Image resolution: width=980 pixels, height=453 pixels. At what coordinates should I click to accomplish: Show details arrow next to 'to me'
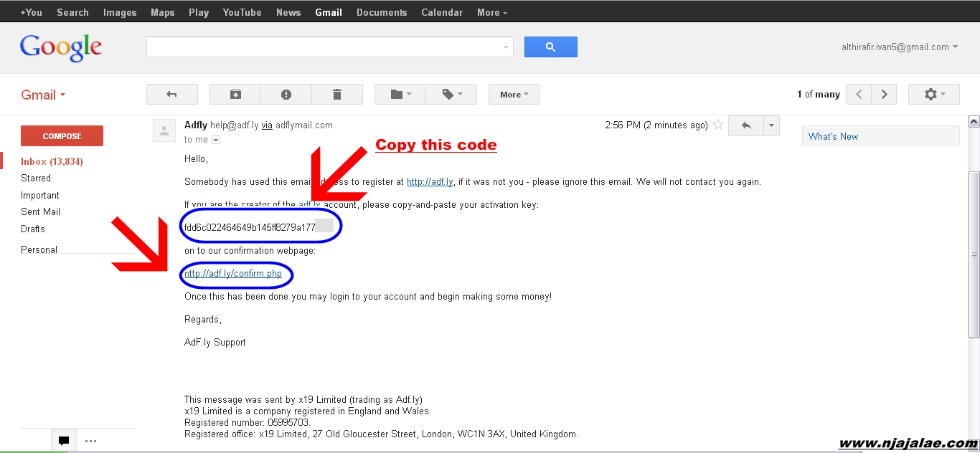point(215,140)
